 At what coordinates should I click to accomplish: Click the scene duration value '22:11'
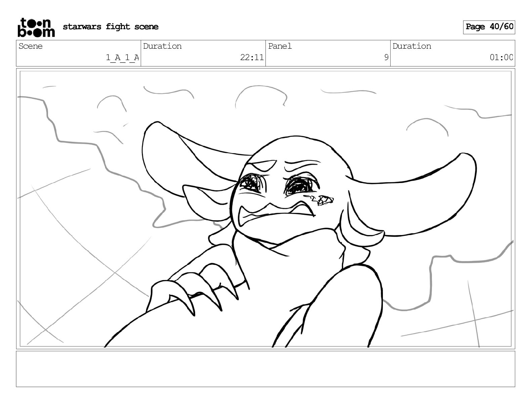tap(252, 57)
